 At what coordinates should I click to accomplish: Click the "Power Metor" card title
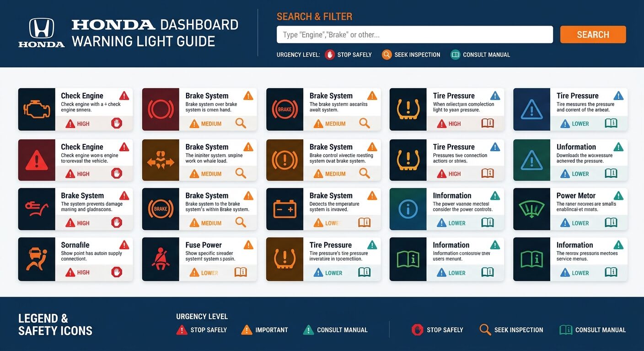[x=576, y=196]
